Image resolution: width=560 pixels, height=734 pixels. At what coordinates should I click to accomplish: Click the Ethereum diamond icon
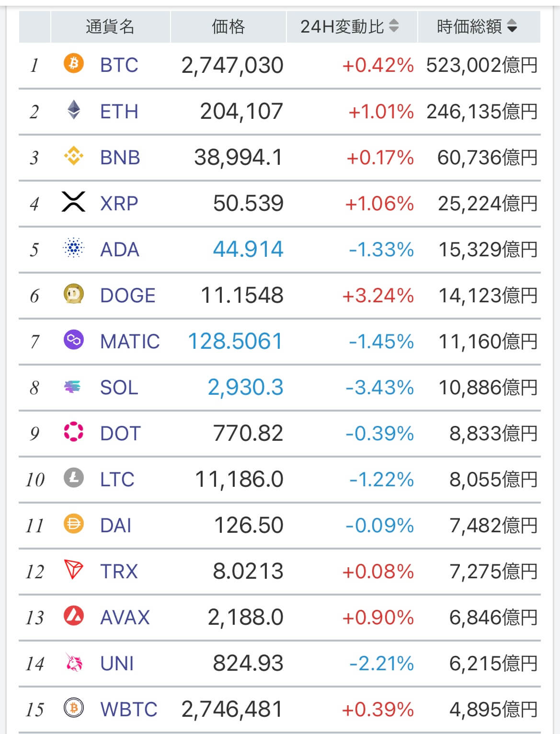pyautogui.click(x=73, y=110)
